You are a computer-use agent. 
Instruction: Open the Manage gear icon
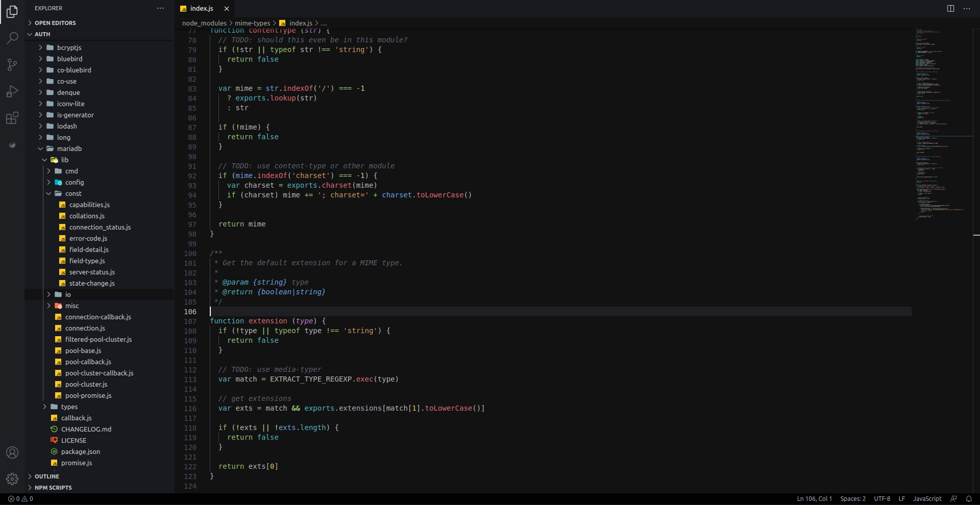(12, 479)
